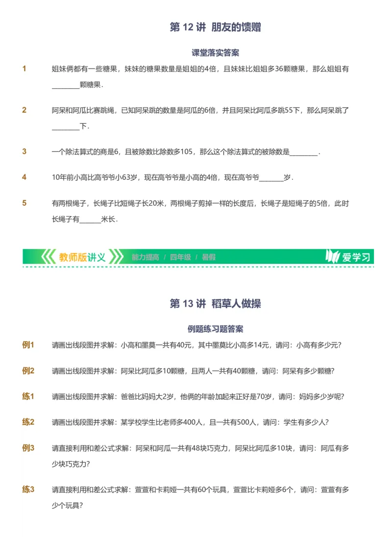Click the question number 3 marker
Screen dimensions: 392x555
[24, 152]
